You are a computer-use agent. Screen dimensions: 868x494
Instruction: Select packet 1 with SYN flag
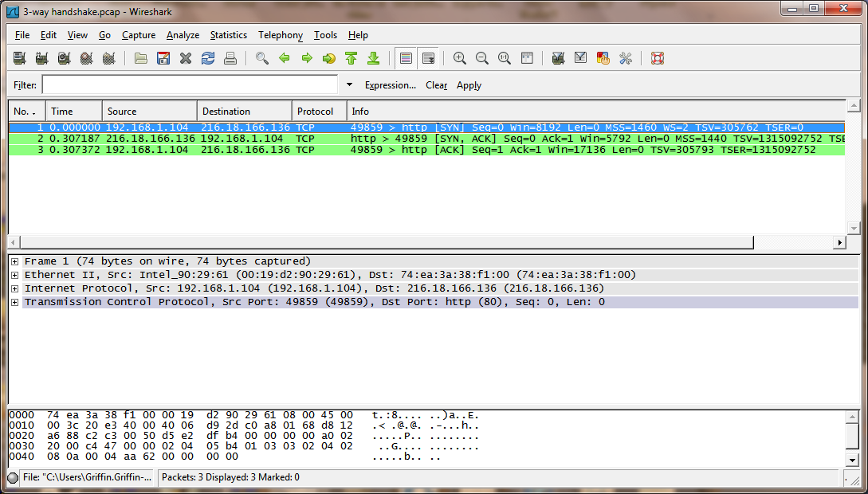pyautogui.click(x=426, y=127)
